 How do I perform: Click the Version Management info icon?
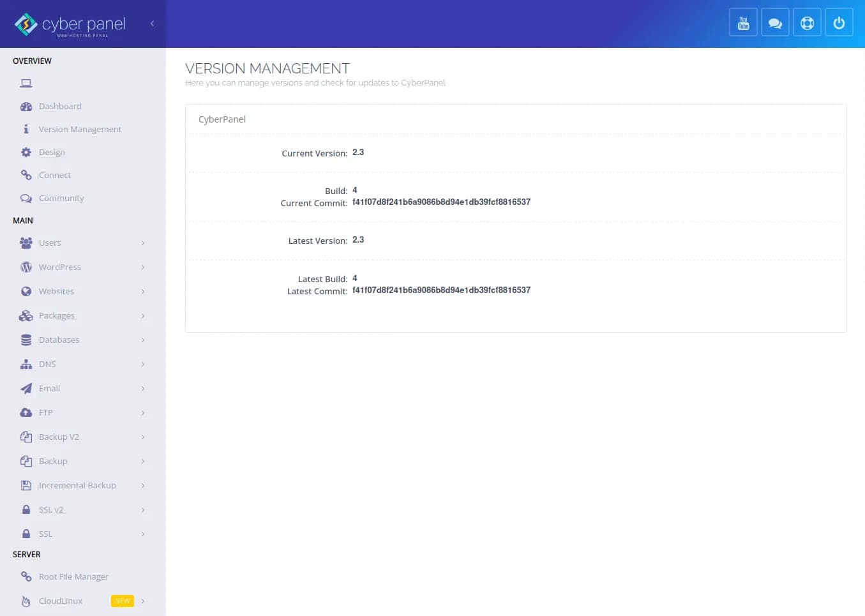click(26, 129)
